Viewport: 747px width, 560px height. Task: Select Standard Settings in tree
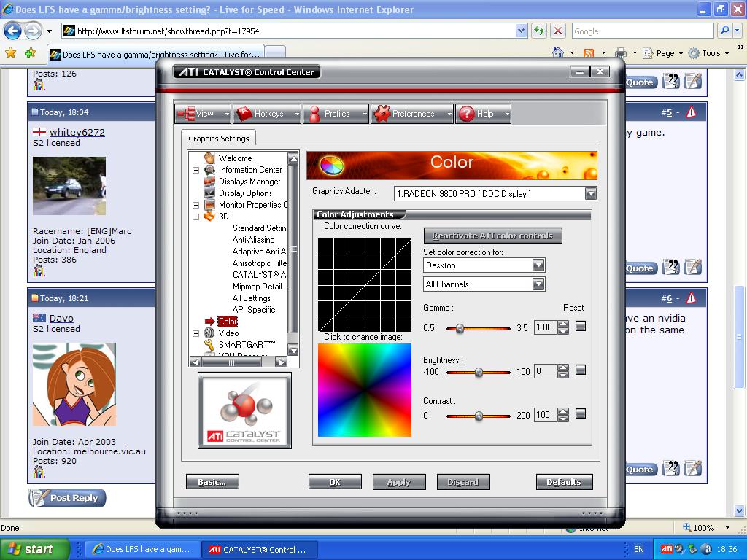[x=260, y=228]
